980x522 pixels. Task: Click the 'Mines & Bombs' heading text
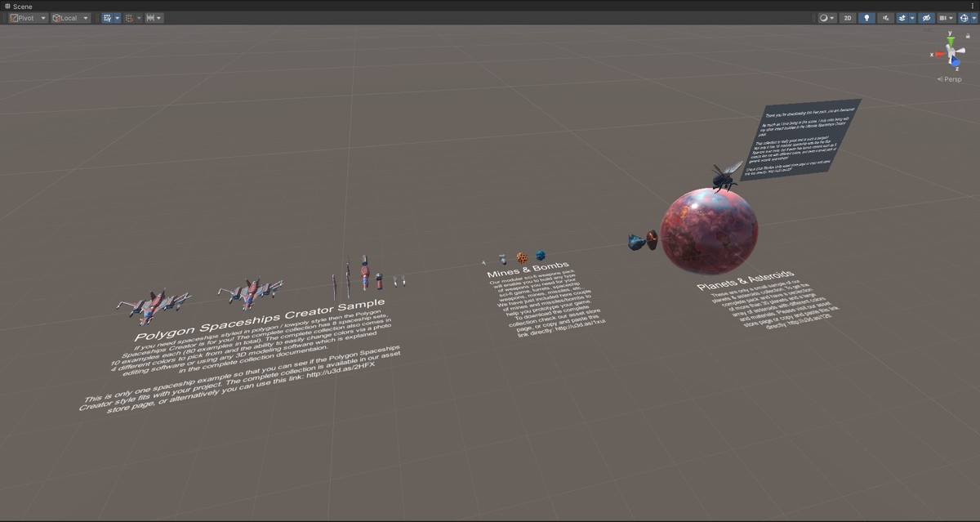click(x=528, y=269)
